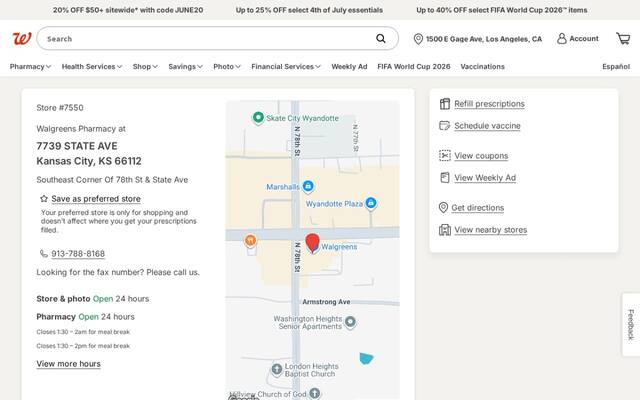The width and height of the screenshot is (640, 400).
Task: Expand the Pharmacy menu
Action: coord(30,67)
